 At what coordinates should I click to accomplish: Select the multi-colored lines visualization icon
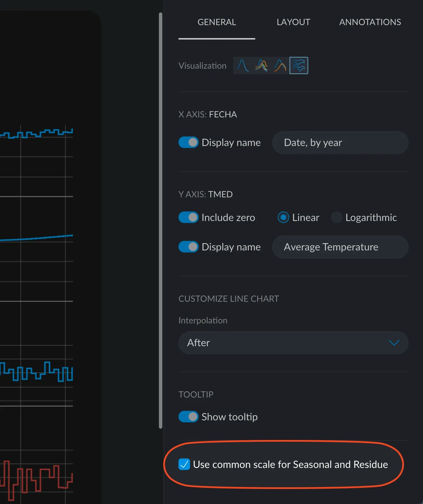261,65
